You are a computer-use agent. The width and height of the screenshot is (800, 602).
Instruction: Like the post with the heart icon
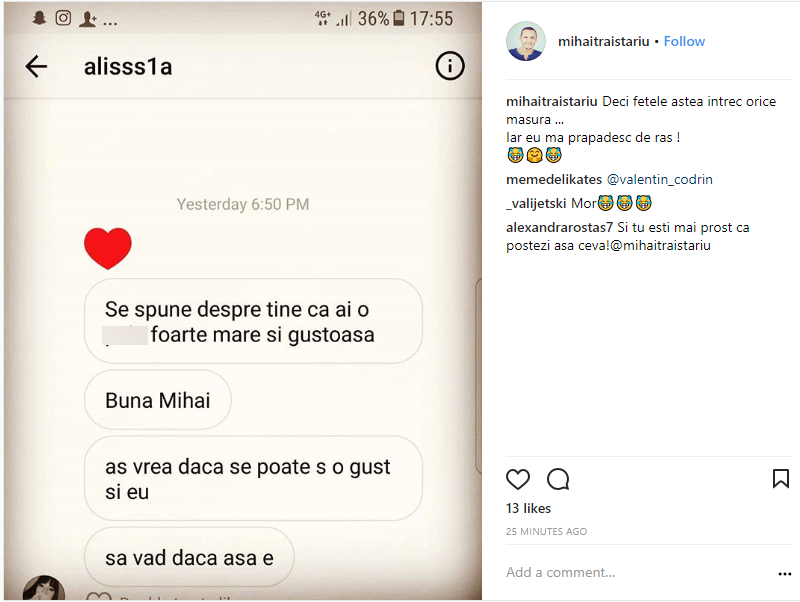pos(518,479)
